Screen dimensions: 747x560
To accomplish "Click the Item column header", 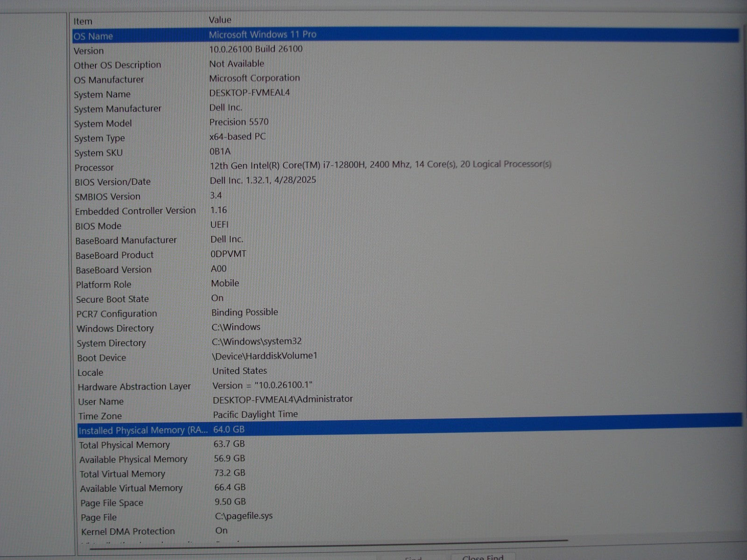I will (83, 21).
